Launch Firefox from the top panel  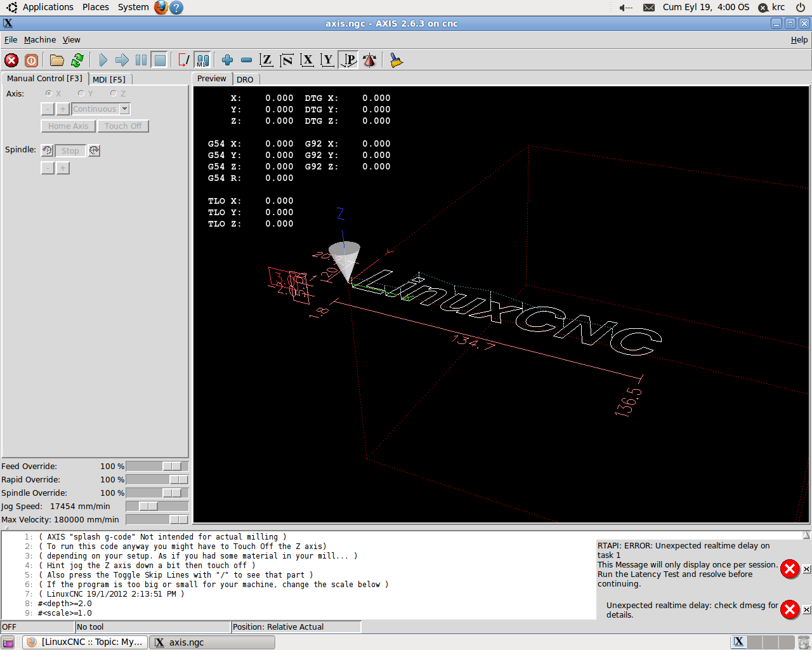[x=161, y=8]
